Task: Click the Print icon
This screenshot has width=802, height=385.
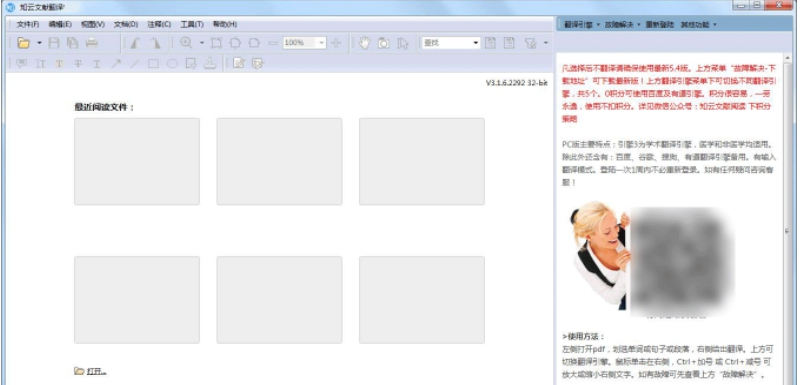Action: pyautogui.click(x=92, y=43)
